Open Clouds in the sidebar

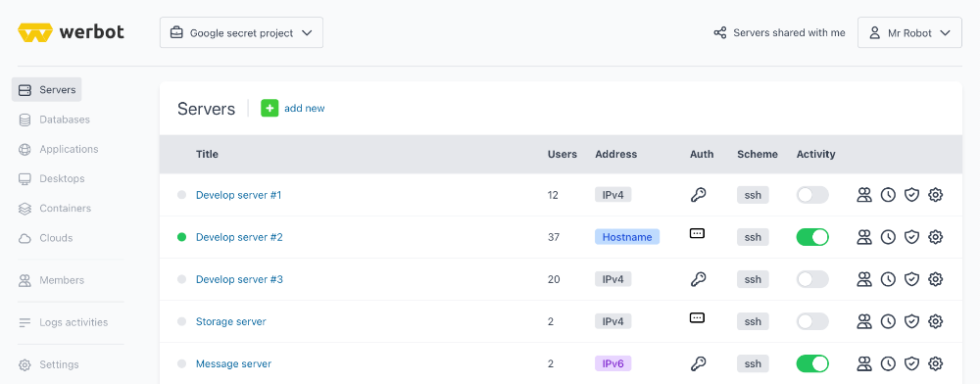[46, 238]
